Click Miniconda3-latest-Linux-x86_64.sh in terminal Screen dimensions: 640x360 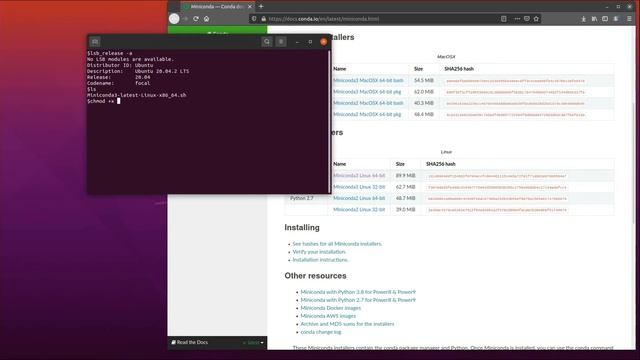click(136, 95)
